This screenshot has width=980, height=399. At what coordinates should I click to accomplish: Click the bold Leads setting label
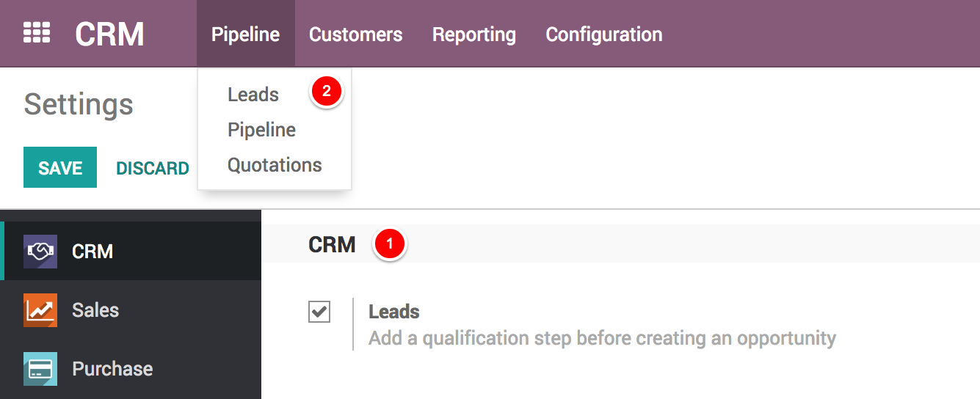coord(394,312)
